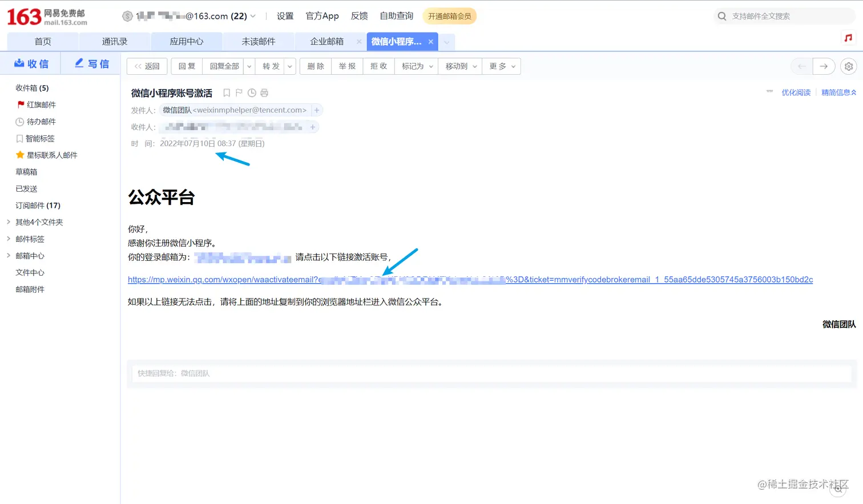863x504 pixels.
Task: Click 返回 button
Action: [x=147, y=66]
